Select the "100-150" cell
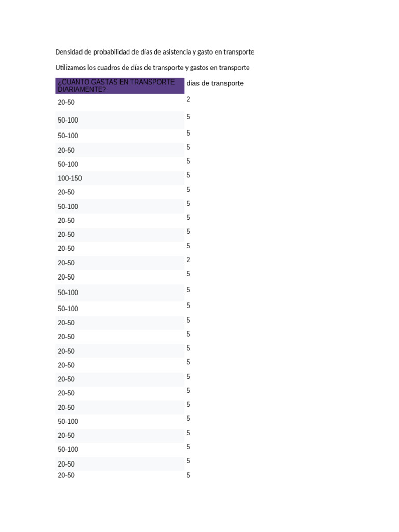The height and width of the screenshot is (532, 399). pyautogui.click(x=70, y=178)
